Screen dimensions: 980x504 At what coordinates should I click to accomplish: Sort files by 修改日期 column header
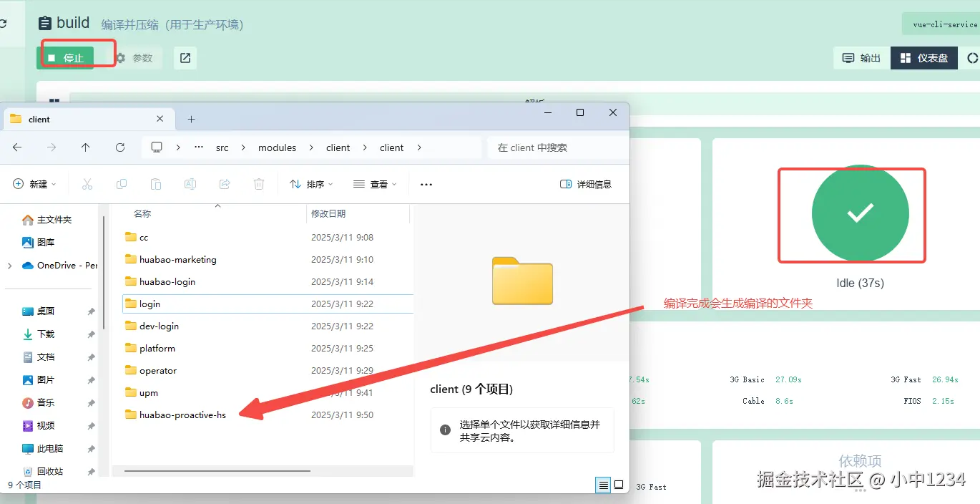(x=328, y=213)
